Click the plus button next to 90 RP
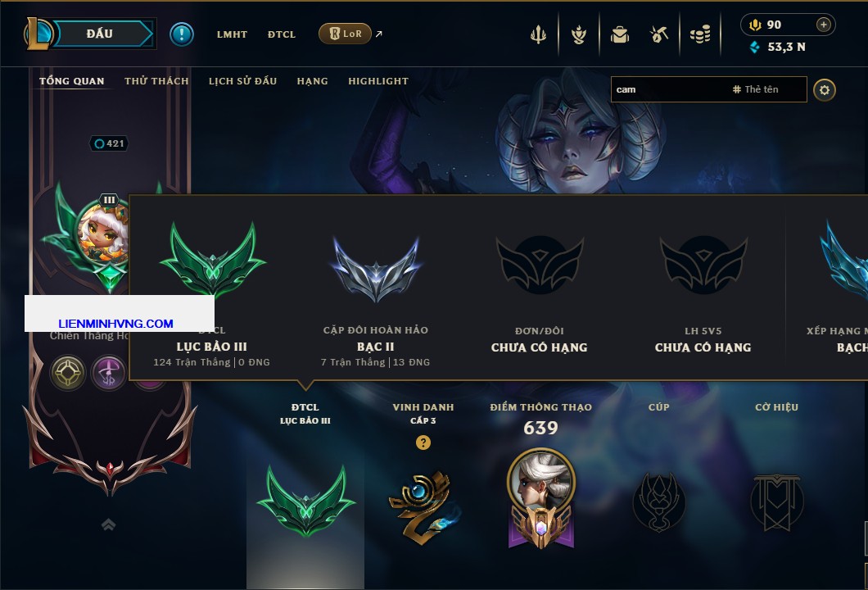The height and width of the screenshot is (590, 868). [824, 25]
